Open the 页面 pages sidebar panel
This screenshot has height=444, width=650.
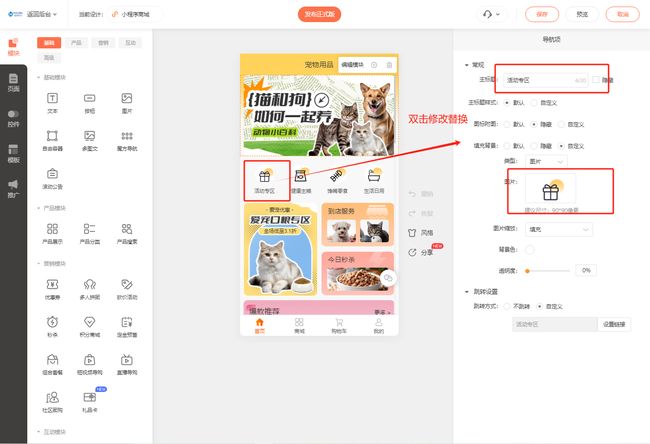pyautogui.click(x=13, y=82)
